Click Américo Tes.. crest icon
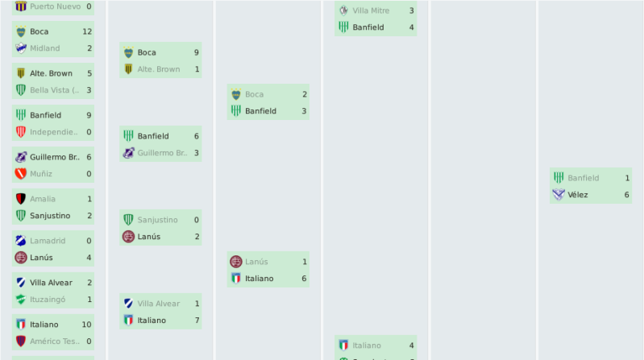The width and height of the screenshot is (644, 360). (21, 341)
